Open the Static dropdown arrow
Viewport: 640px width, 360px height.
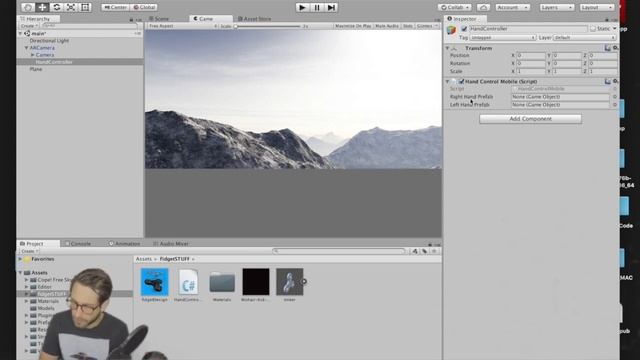[x=614, y=29]
